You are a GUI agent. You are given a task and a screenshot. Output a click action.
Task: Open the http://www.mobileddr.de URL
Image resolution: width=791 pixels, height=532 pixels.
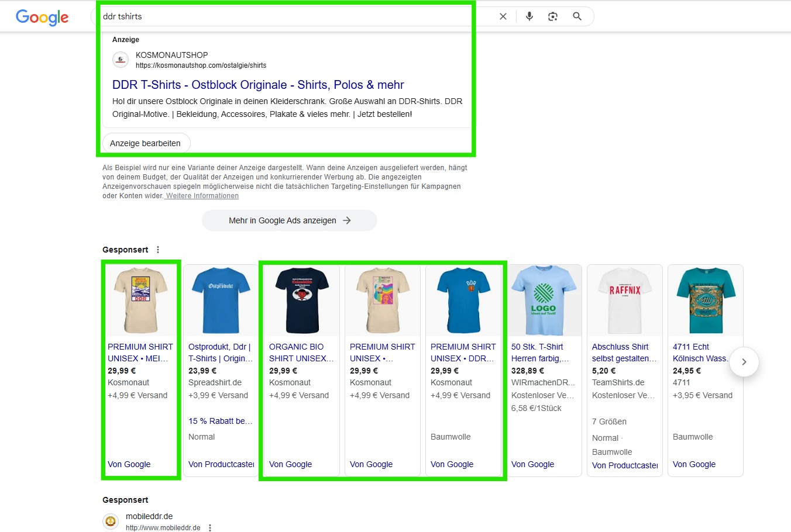163,528
